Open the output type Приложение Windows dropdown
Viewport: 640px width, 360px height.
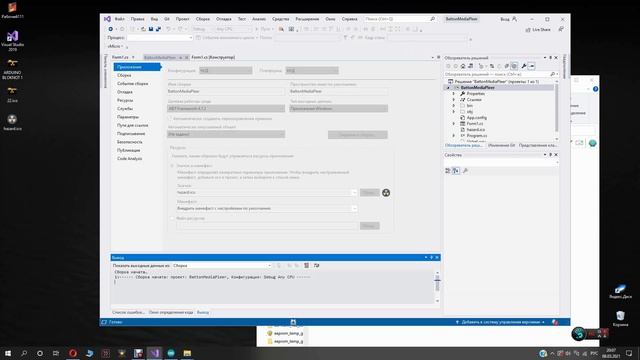click(x=339, y=109)
